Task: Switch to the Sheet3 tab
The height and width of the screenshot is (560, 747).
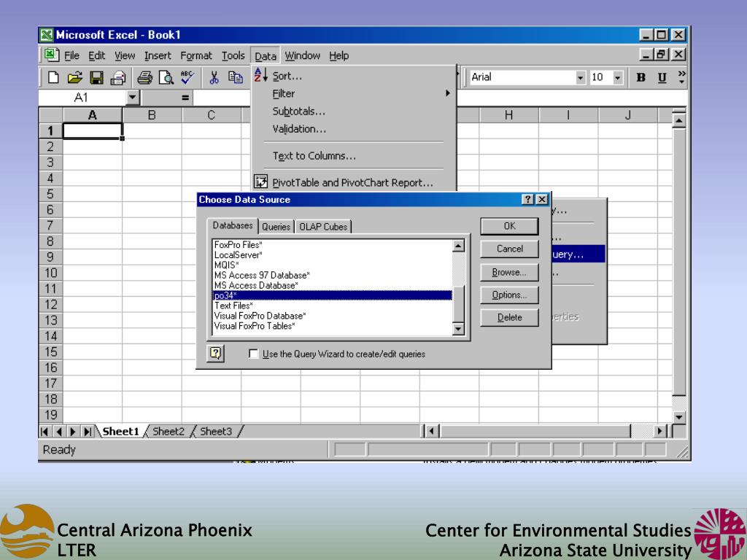Action: (216, 432)
